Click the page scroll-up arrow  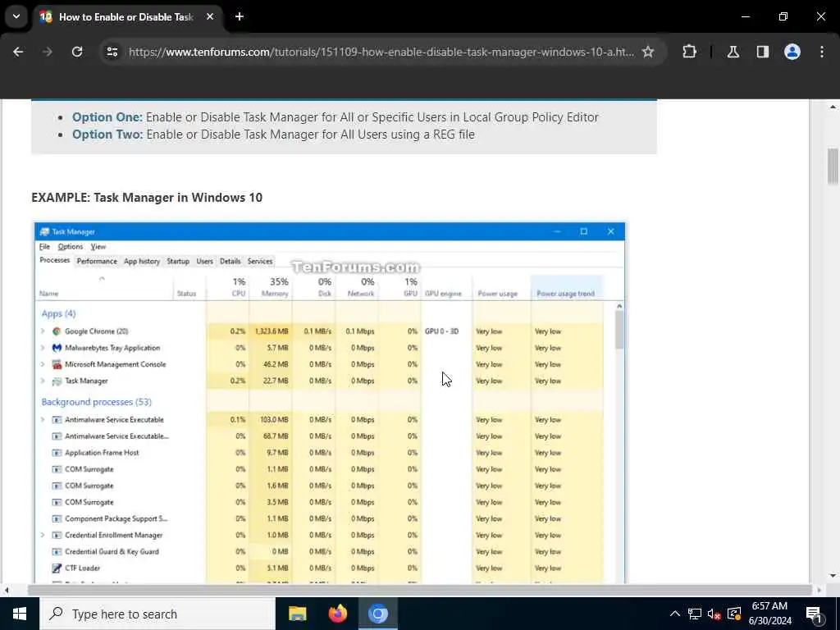[x=833, y=107]
